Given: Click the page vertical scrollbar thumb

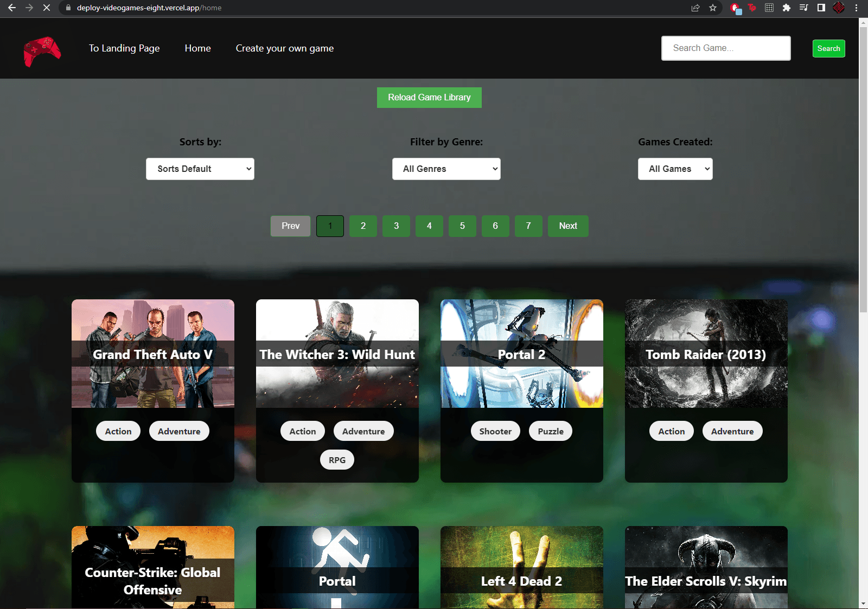Looking at the screenshot, I should coord(863,170).
